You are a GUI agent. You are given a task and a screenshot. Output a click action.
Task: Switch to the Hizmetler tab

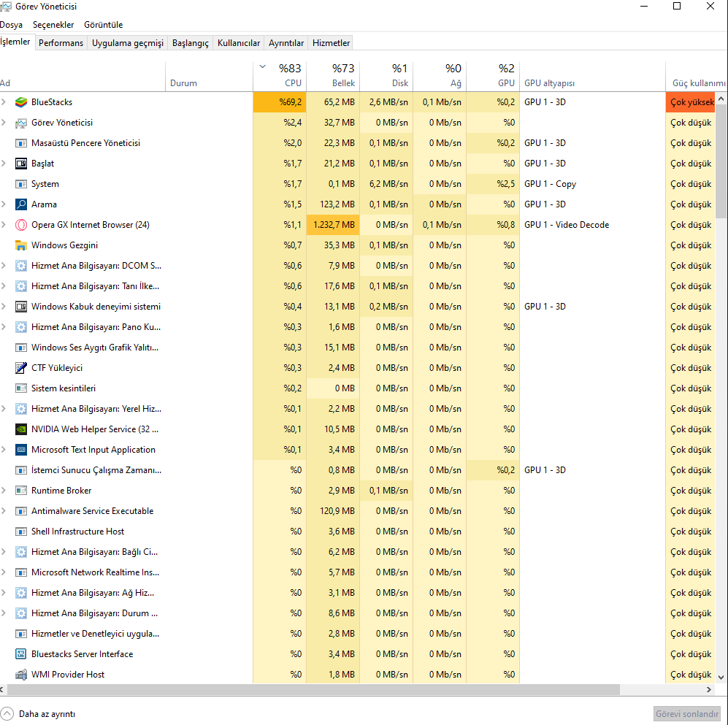[x=331, y=42]
